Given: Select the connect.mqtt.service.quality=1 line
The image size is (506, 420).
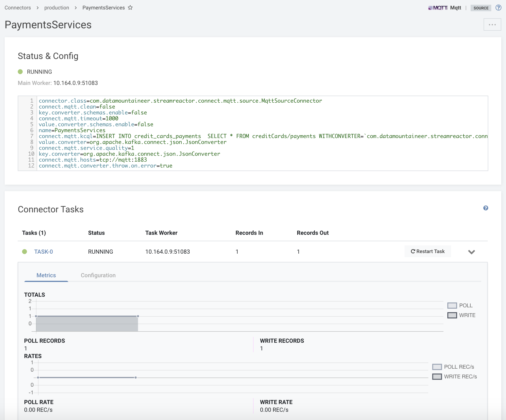Looking at the screenshot, I should click(x=86, y=148).
